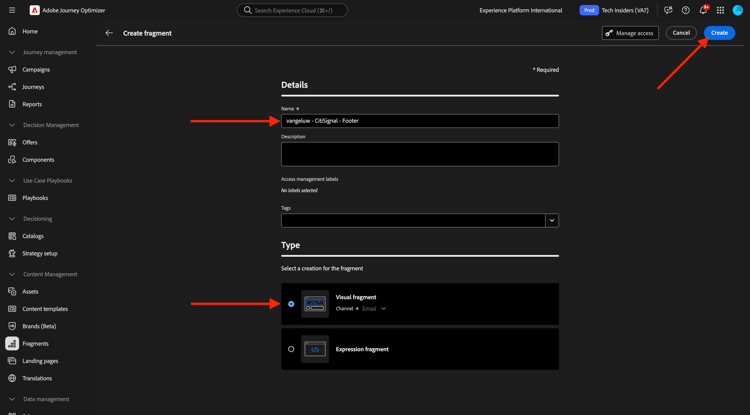
Task: View notifications bell icon
Action: 703,10
